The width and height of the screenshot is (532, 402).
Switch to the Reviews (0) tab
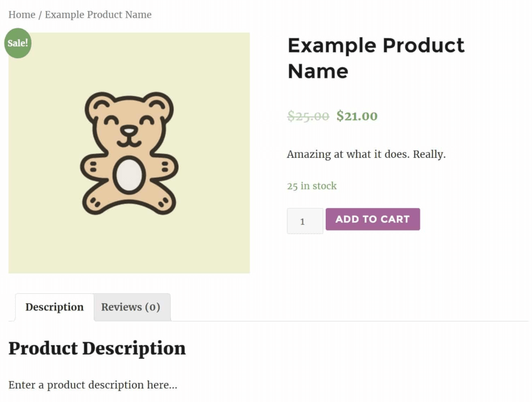(131, 307)
